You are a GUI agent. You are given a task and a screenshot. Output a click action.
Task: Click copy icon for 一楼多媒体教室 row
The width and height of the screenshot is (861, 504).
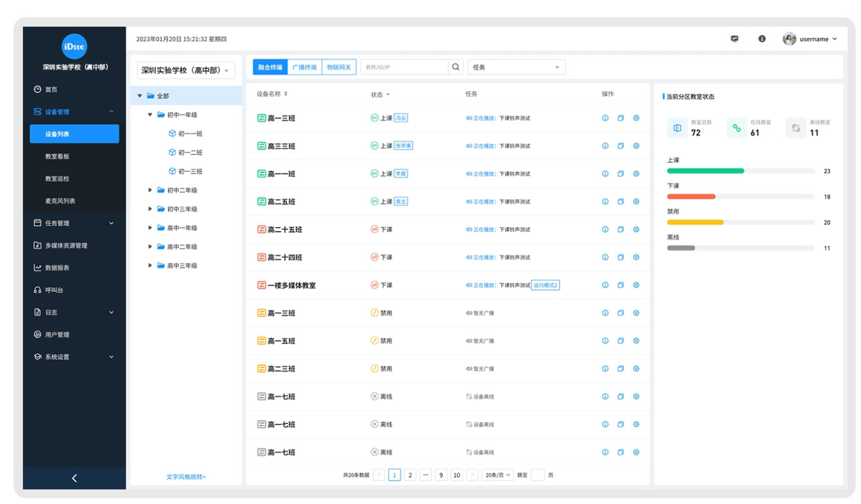pyautogui.click(x=621, y=285)
